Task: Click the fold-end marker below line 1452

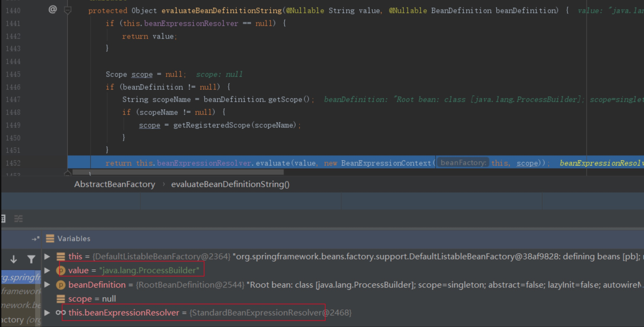Action: pyautogui.click(x=68, y=174)
